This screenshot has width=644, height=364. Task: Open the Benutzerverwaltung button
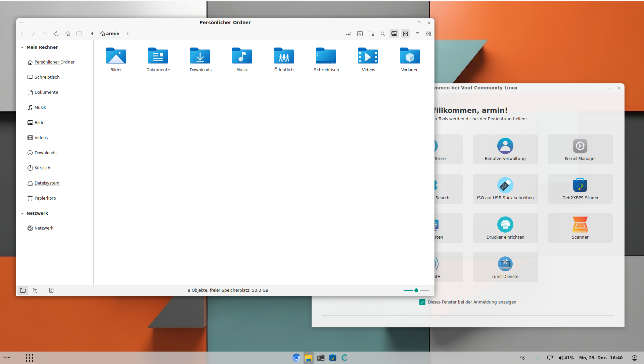(x=505, y=150)
